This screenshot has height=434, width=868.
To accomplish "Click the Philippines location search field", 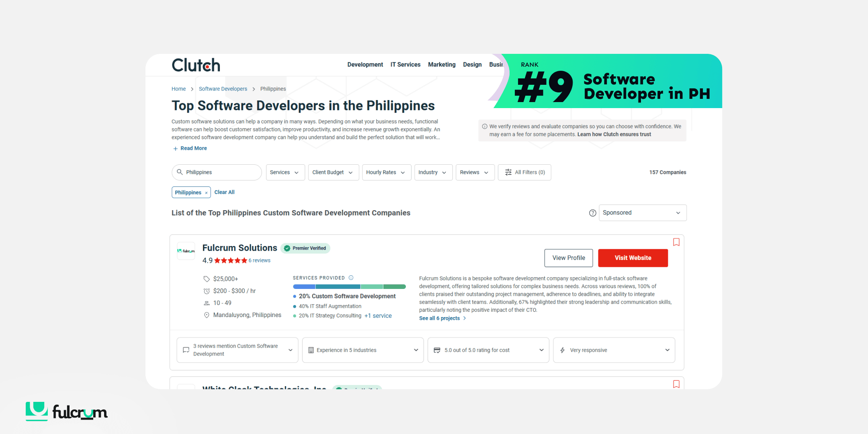I will pyautogui.click(x=217, y=172).
